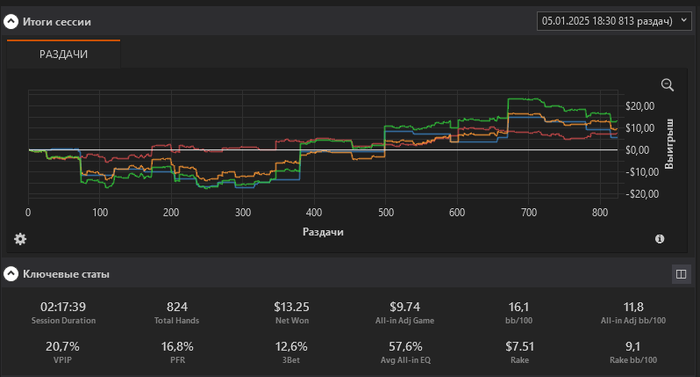The width and height of the screenshot is (700, 377).
Task: Open the session date dropdown
Action: tap(614, 21)
